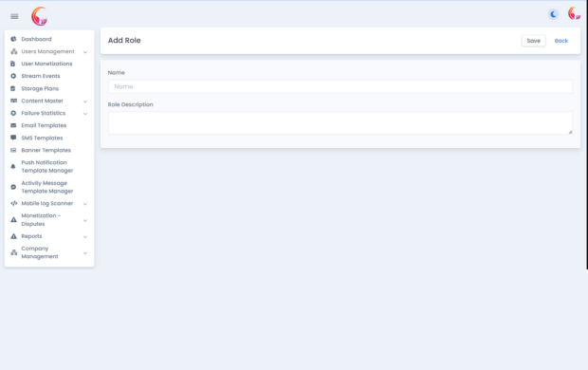Click the Name field label
Screen dimensions: 588x370
pyautogui.click(x=117, y=72)
